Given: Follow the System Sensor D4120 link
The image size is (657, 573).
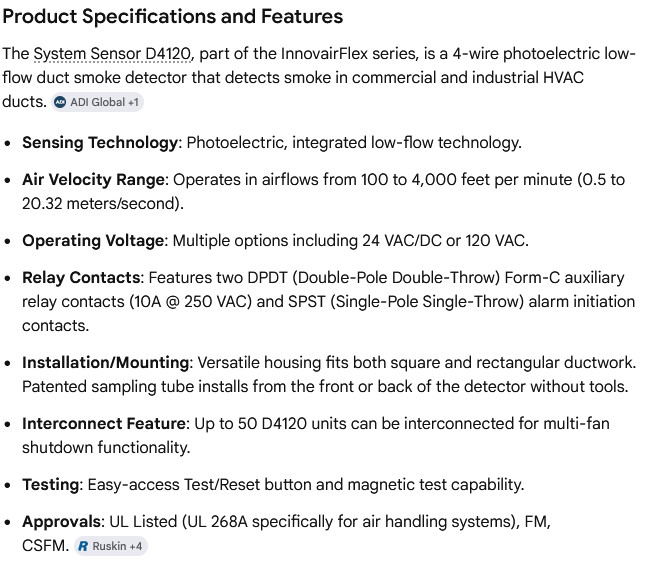Looking at the screenshot, I should coord(112,54).
